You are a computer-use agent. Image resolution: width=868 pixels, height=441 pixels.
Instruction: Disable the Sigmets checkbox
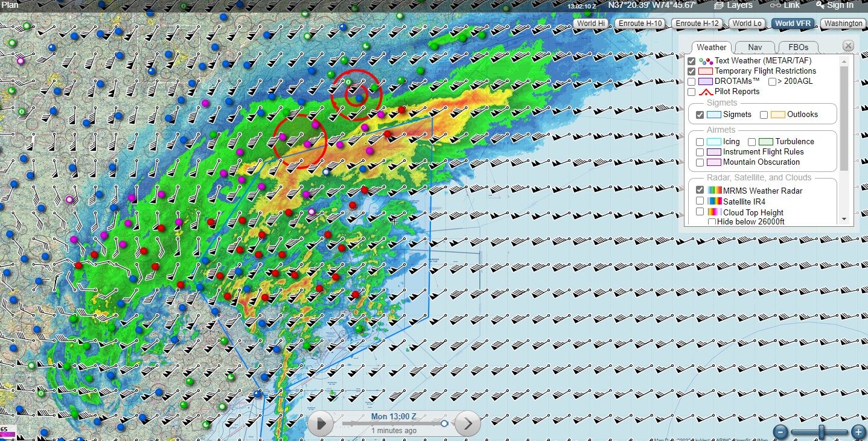coord(700,115)
